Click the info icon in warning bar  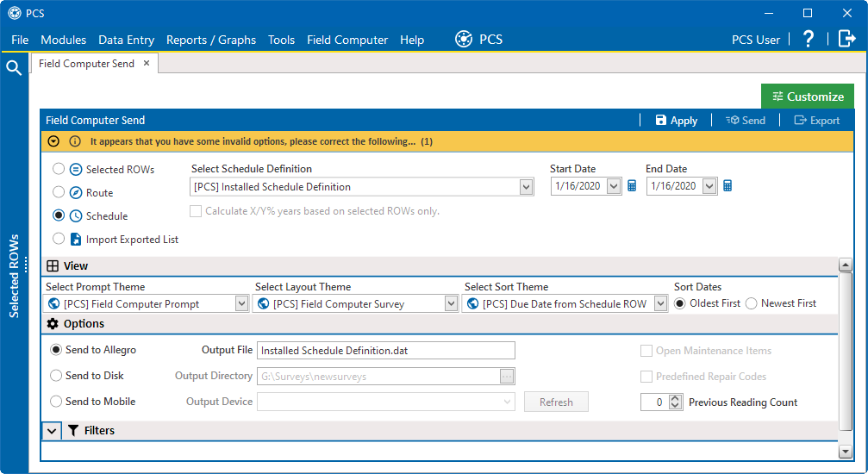click(x=75, y=141)
